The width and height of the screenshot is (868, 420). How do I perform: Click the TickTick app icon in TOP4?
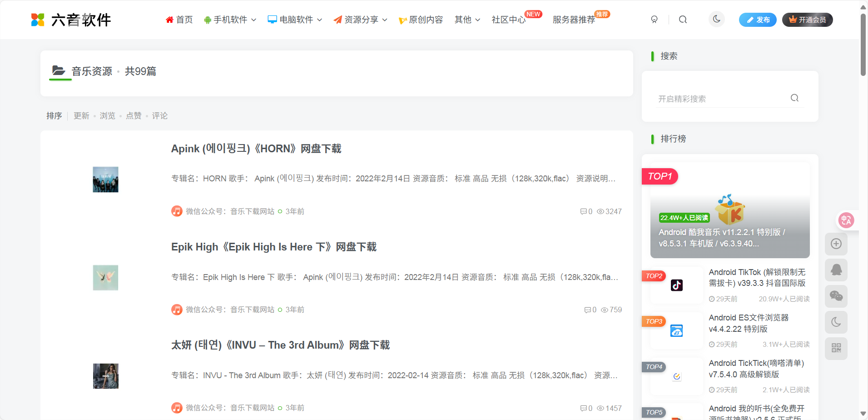click(677, 376)
